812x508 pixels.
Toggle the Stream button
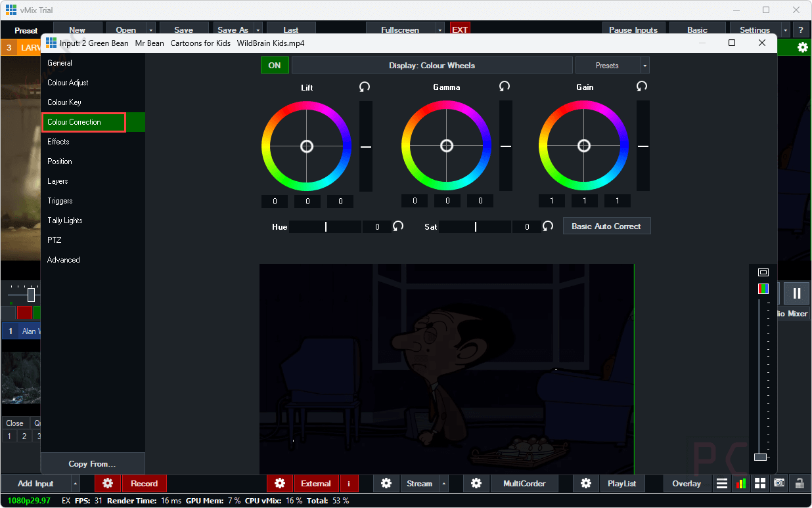pos(419,484)
